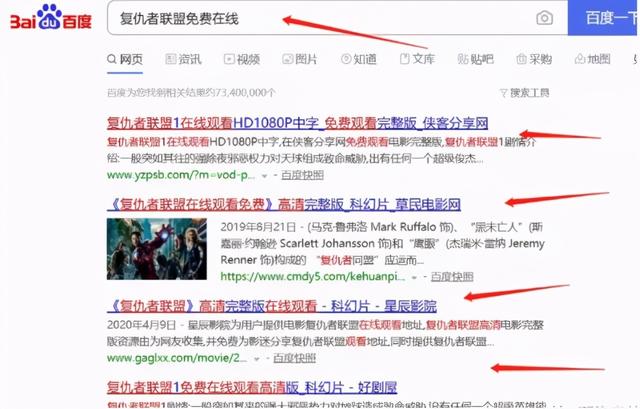Expand the arrow beside the www.cmdy5.com URL
Screen dimensions: 640x409
pos(415,276)
